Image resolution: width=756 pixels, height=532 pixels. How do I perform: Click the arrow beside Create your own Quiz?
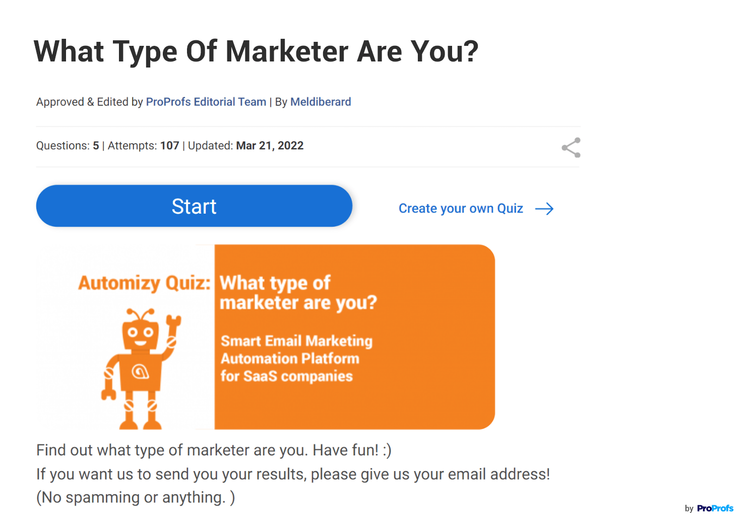[x=544, y=209]
